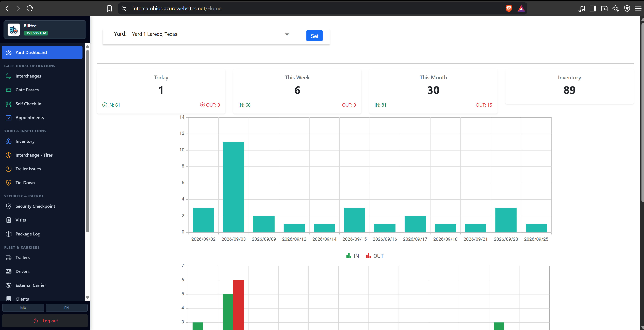Image resolution: width=644 pixels, height=330 pixels.
Task: Click the Tie-Down shield icon
Action: point(8,183)
